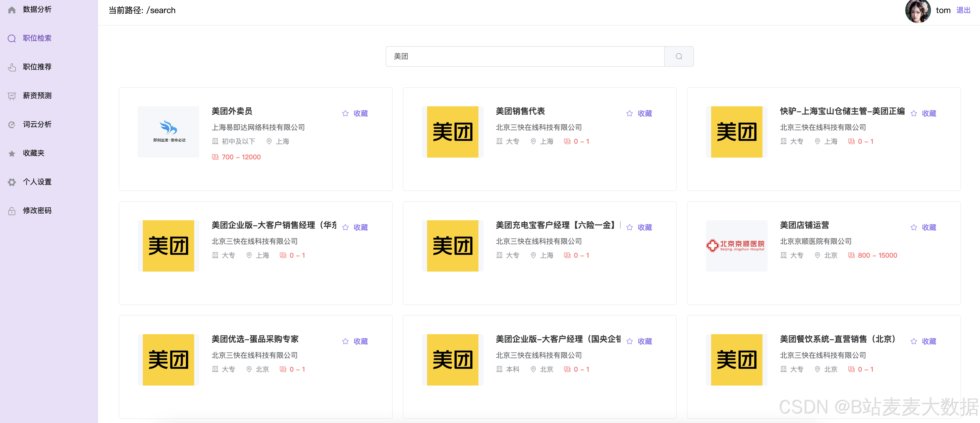Open the 收藏夹 menu item

[33, 153]
